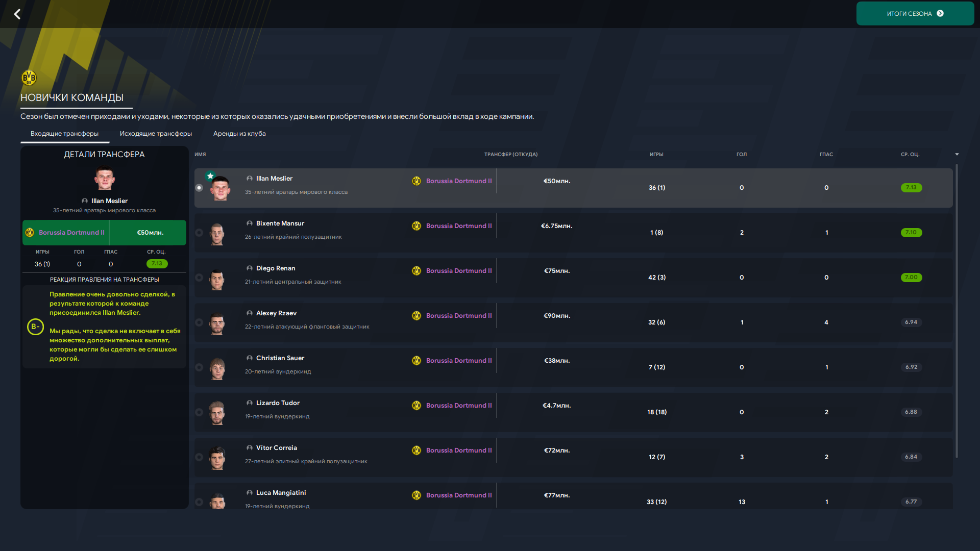Click Lizardo Tudor face thumbnail
This screenshot has width=980, height=551.
tap(217, 413)
